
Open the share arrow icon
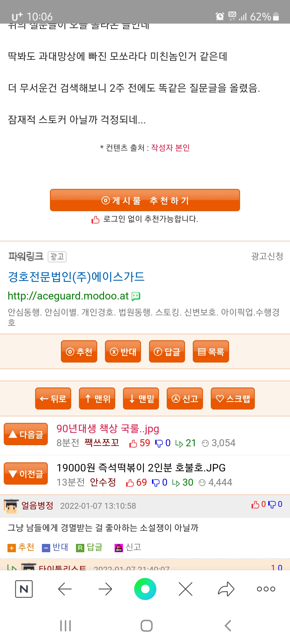[226, 589]
